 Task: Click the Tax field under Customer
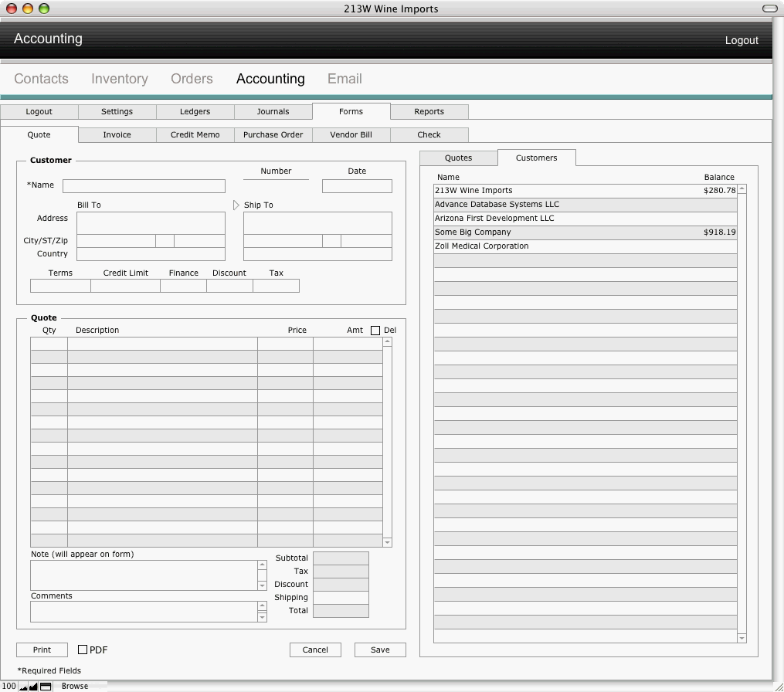(276, 286)
